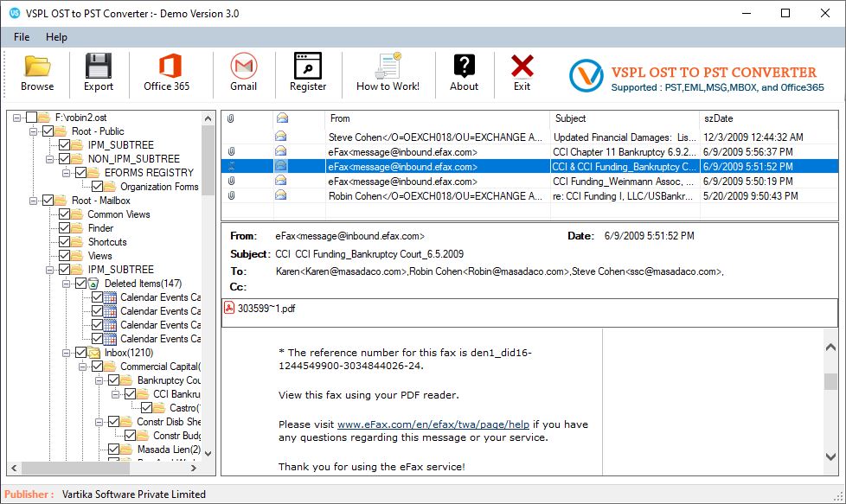Select the CCI Chapter 11 Bankruptcy email
Image resolution: width=846 pixels, height=504 pixels.
[x=529, y=152]
